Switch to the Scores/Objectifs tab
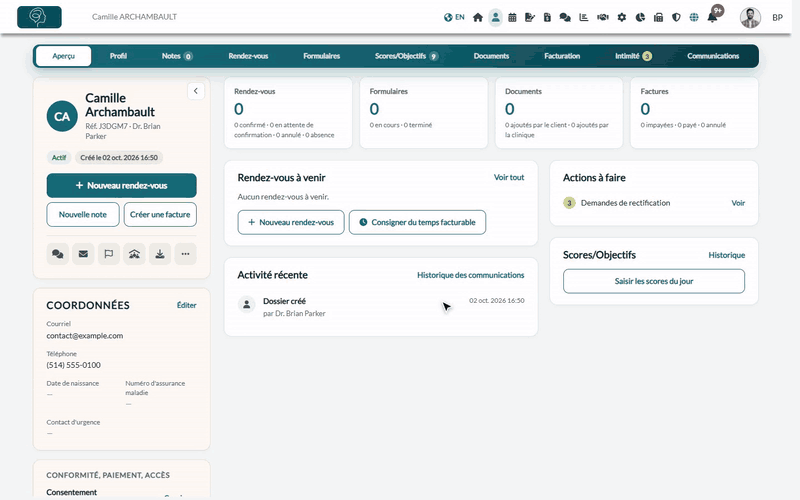This screenshot has height=500, width=800. [406, 56]
